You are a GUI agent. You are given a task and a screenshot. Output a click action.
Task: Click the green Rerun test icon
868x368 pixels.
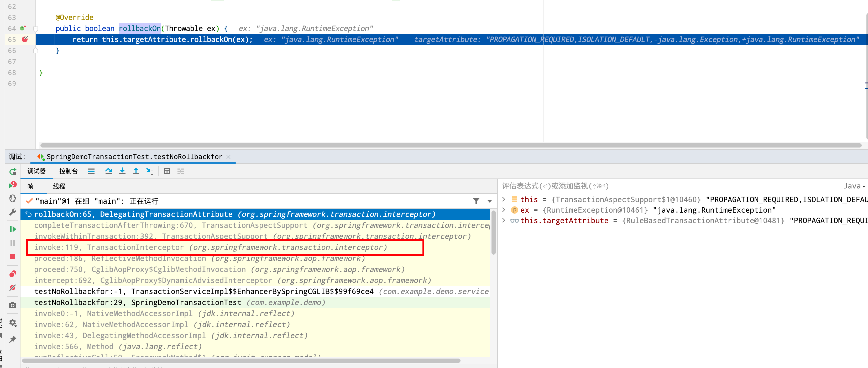12,171
